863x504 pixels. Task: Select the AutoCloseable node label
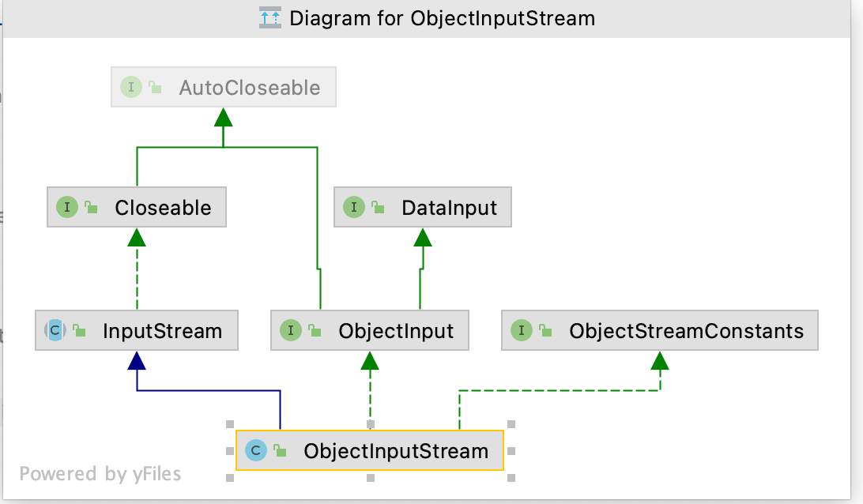click(x=250, y=88)
